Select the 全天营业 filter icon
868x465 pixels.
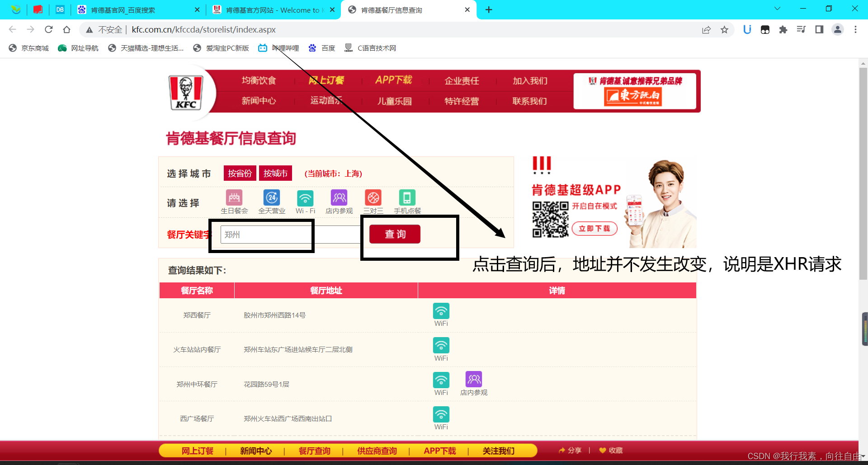(272, 197)
